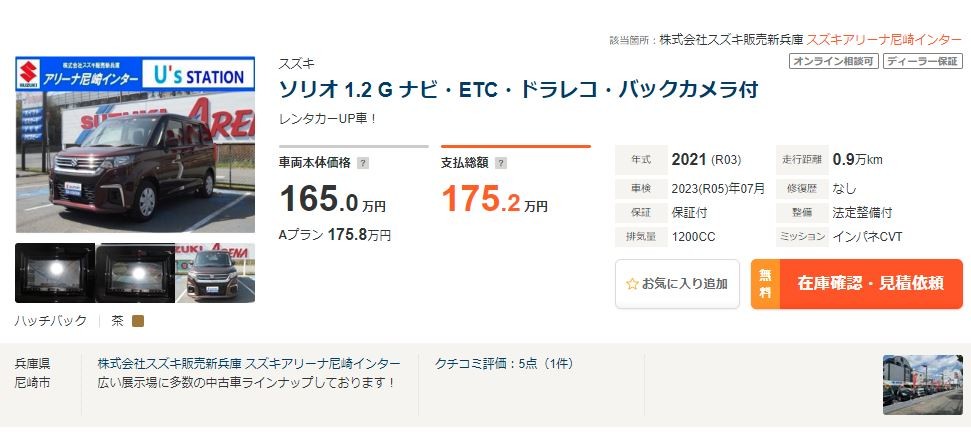Open the ソリオ 1.2 G listing title
Viewport: 971px width, 440px height.
518,90
